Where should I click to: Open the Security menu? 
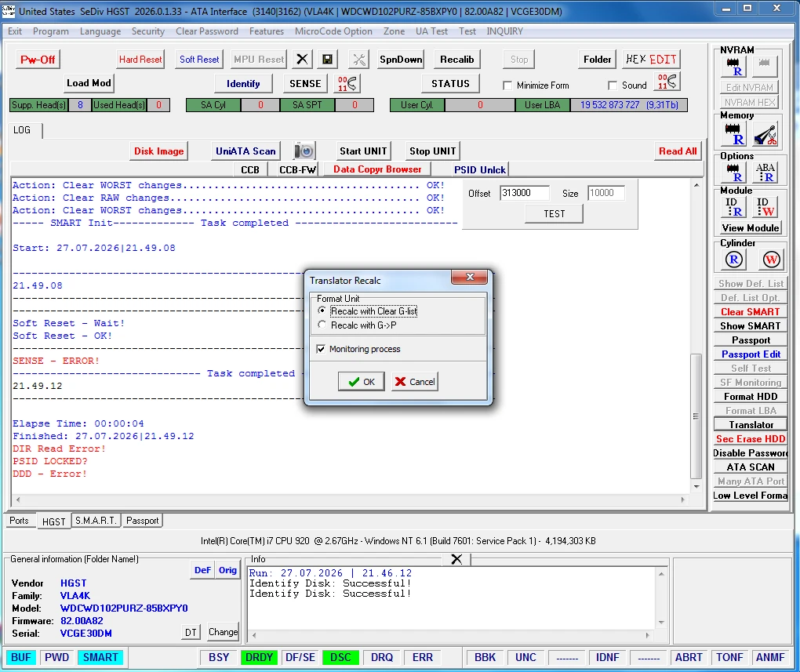tap(148, 31)
